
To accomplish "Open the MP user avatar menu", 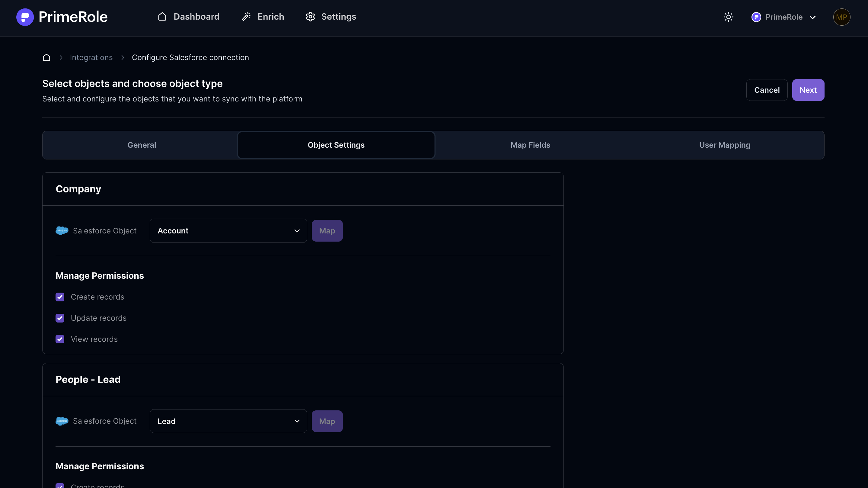I will tap(841, 17).
